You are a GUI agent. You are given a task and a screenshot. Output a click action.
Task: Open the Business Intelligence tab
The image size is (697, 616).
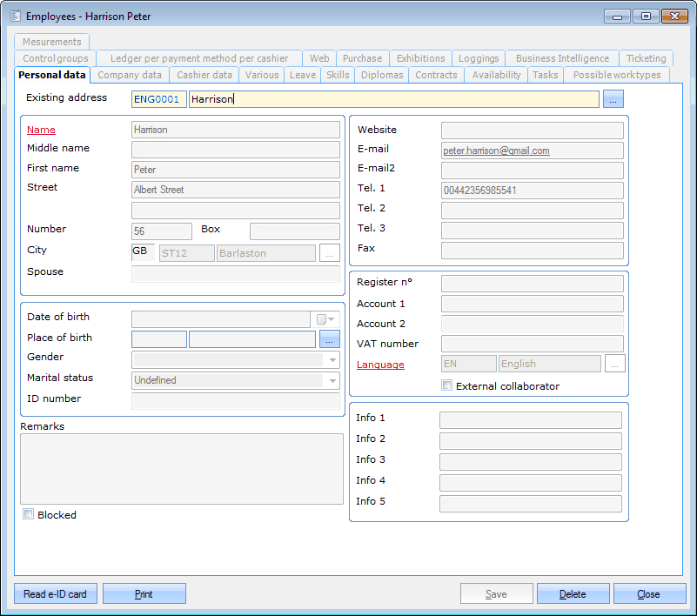(x=561, y=58)
